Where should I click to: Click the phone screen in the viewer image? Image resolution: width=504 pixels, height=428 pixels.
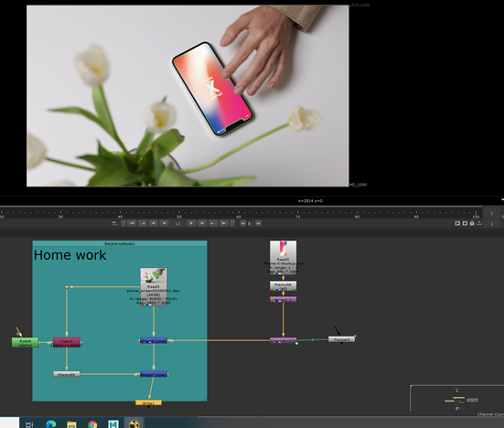(212, 89)
